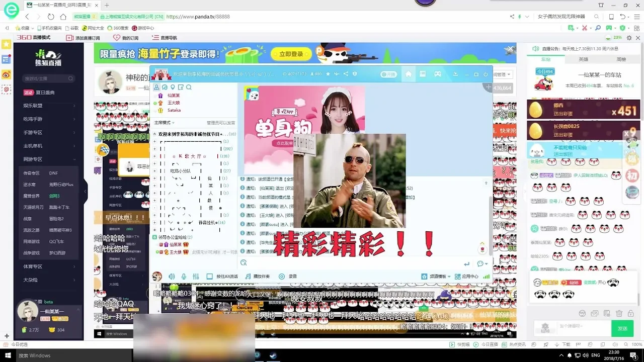Click the Panda TV logo
The image size is (644, 362).
[49, 58]
